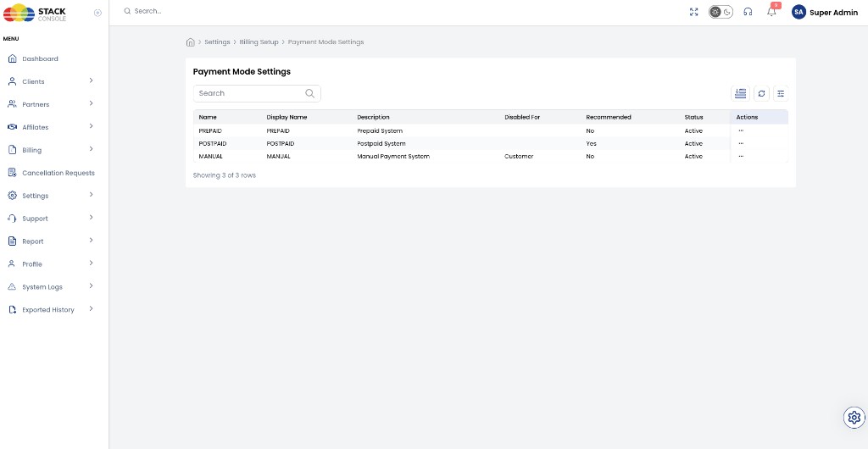This screenshot has height=449, width=868.
Task: Click the Support headset icon in sidebar
Action: [x=12, y=219]
